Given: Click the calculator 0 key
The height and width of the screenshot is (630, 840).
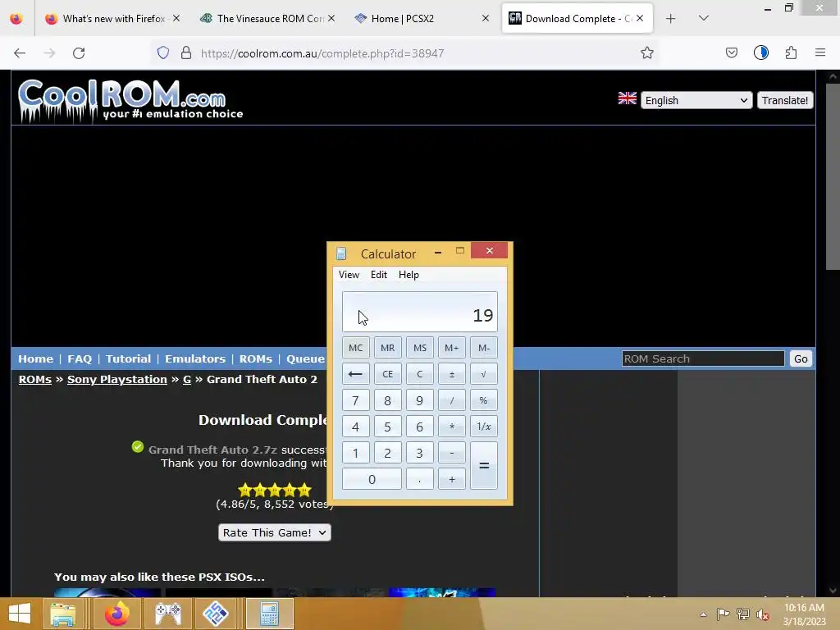Looking at the screenshot, I should tap(372, 479).
